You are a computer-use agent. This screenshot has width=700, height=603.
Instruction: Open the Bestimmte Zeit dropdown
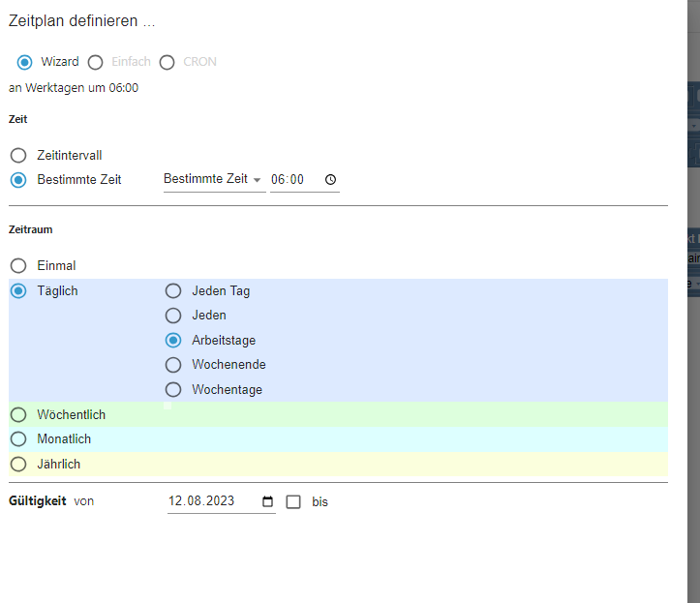coord(213,179)
